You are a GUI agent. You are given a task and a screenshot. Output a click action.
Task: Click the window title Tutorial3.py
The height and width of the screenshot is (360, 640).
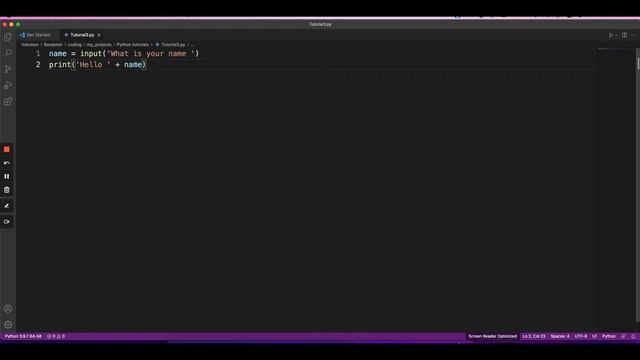(320, 24)
